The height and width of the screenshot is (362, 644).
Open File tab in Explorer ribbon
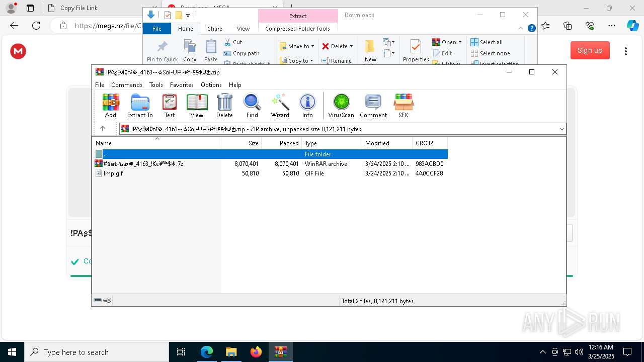(x=157, y=29)
